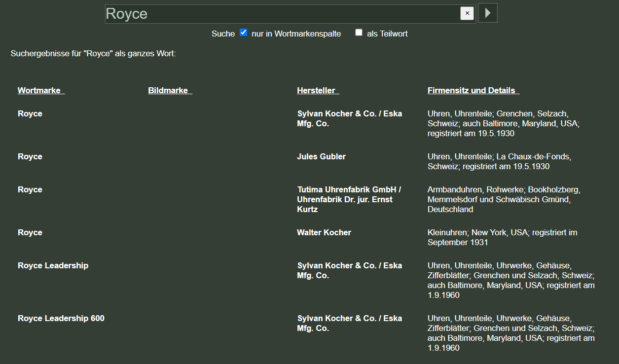The height and width of the screenshot is (364, 619).
Task: Submit search with the play arrow button
Action: coord(488,13)
